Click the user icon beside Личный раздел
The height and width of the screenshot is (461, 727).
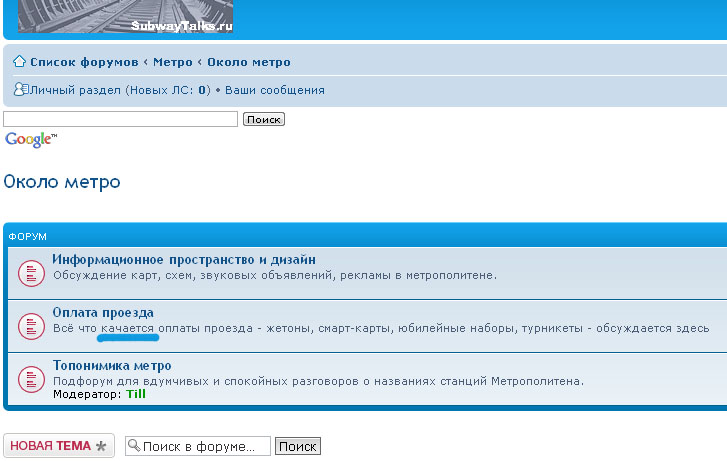[20, 90]
